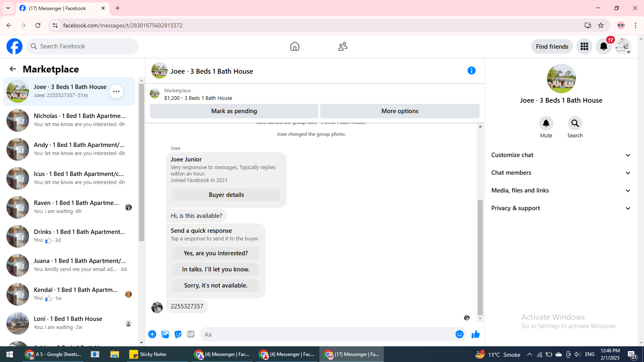Open the three-dot options on Joee conversation

pyautogui.click(x=116, y=91)
